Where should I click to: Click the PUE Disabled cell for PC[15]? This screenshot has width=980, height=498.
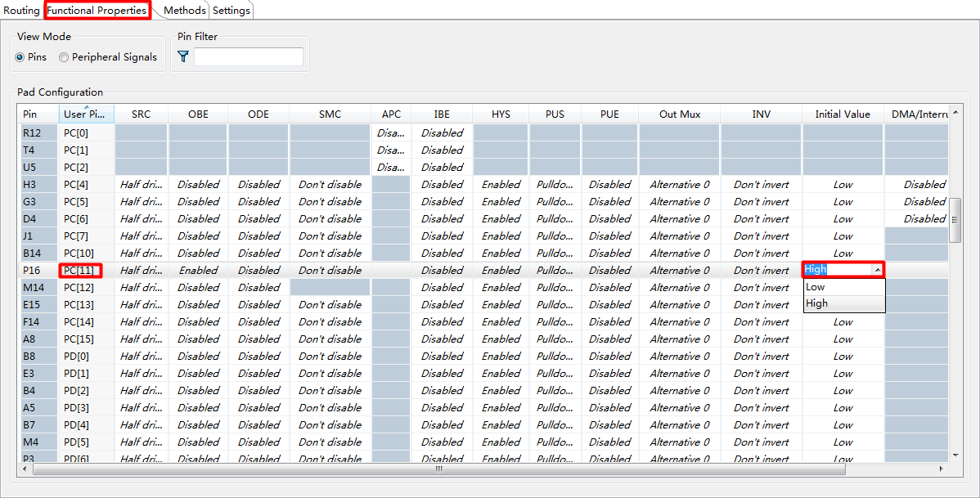[x=610, y=339]
